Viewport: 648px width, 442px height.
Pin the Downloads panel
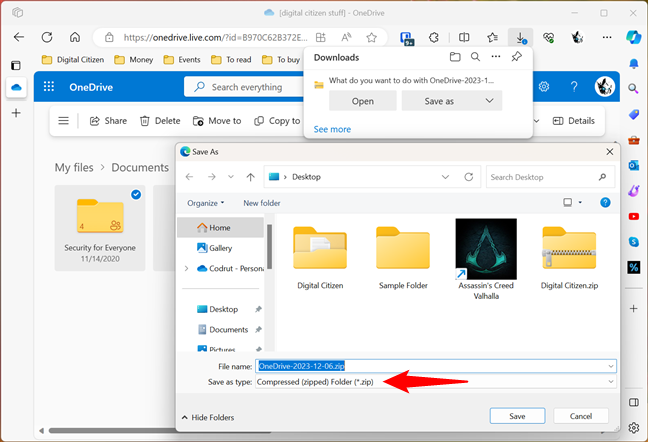click(x=516, y=57)
